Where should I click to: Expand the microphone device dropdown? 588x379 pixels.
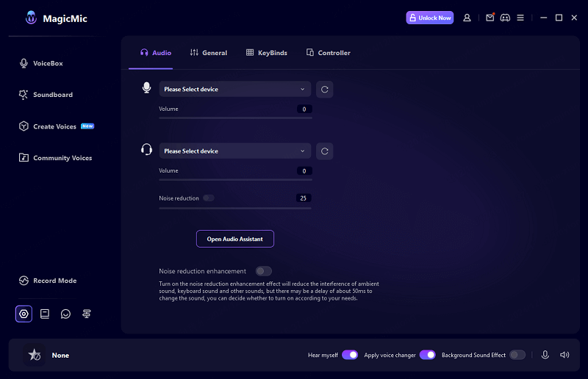235,90
